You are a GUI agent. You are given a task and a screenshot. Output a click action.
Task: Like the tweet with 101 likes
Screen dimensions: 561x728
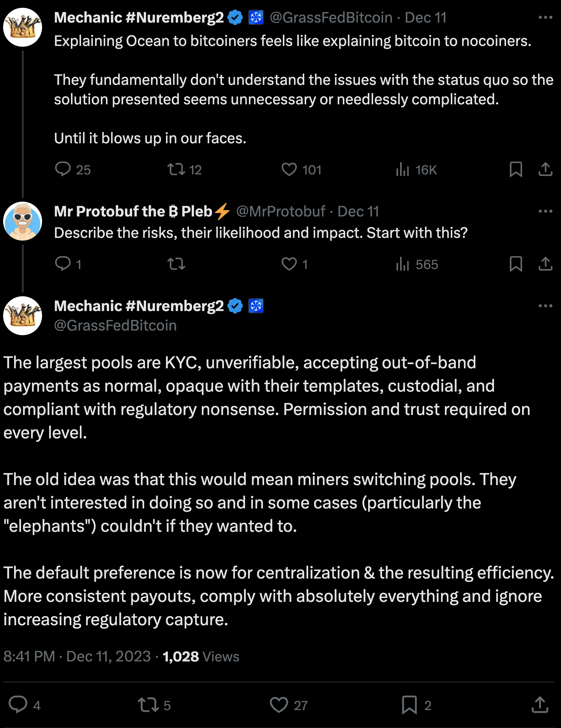click(289, 169)
